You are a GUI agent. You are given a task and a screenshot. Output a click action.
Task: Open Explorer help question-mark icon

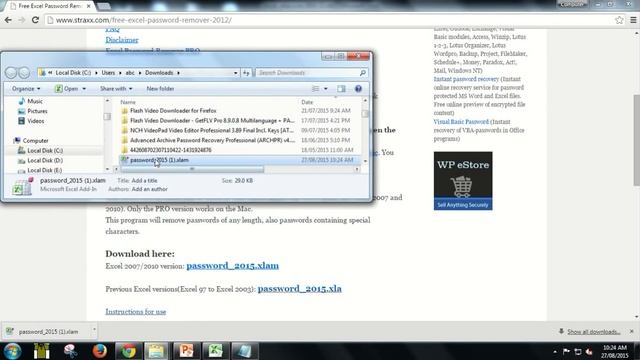[x=358, y=89]
